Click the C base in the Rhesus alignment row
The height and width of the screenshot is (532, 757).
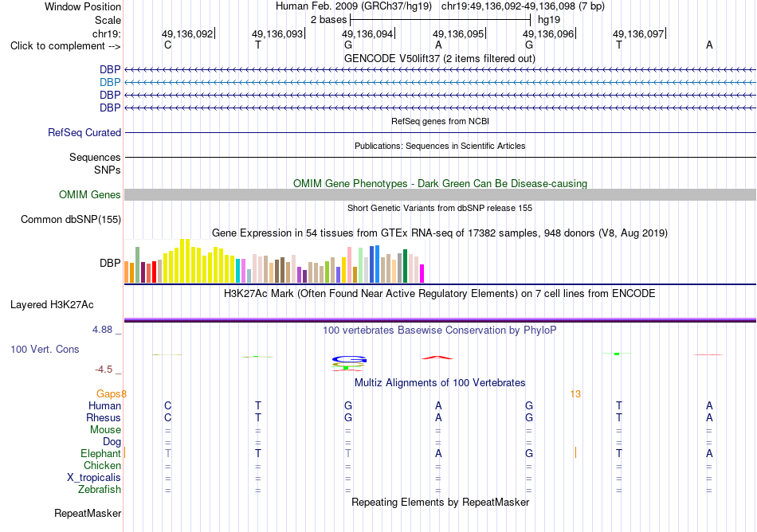coord(167,417)
